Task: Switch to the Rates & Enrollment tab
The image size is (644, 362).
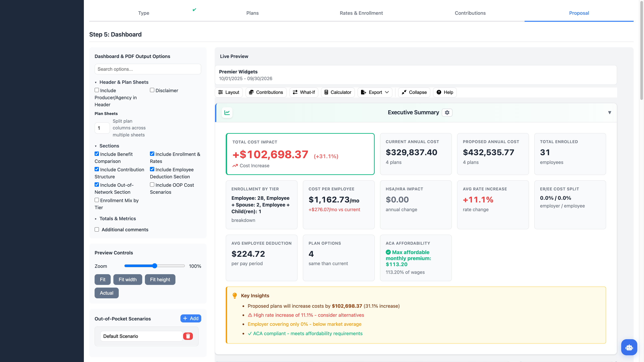Action: tap(361, 13)
